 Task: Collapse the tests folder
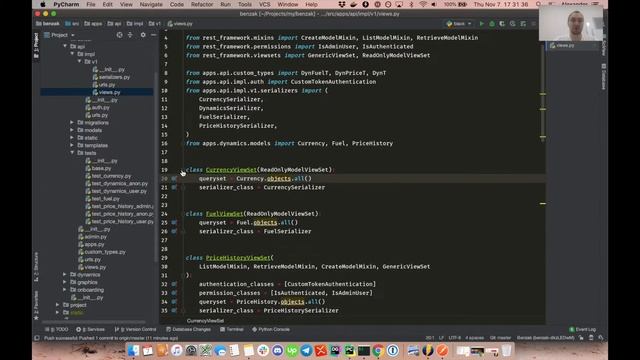pyautogui.click(x=72, y=153)
